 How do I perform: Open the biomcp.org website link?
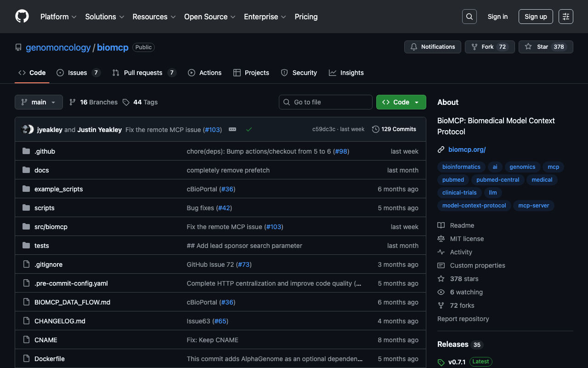[467, 149]
